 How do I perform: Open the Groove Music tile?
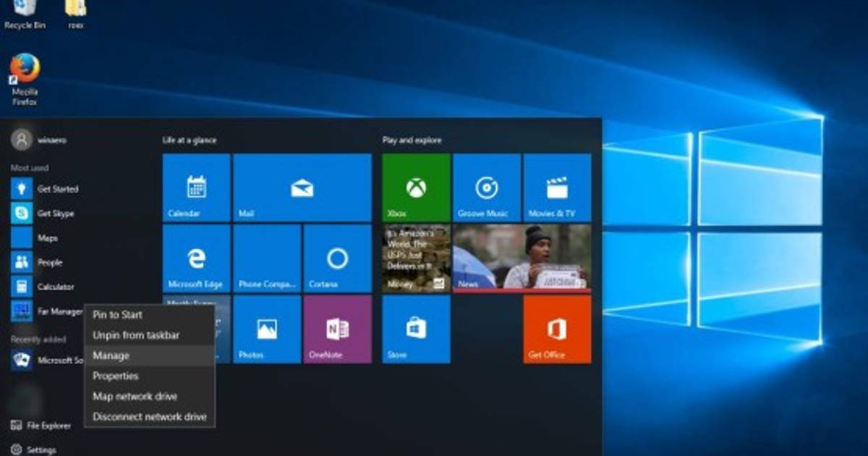coord(486,187)
